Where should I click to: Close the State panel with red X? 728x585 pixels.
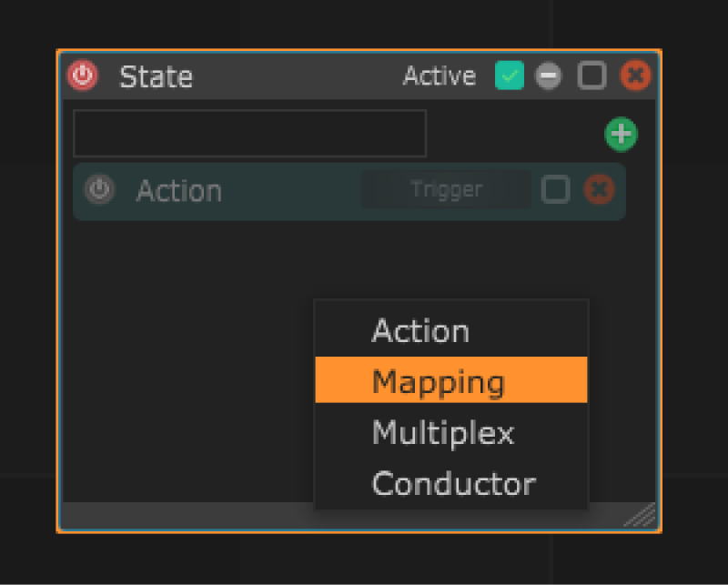point(635,76)
